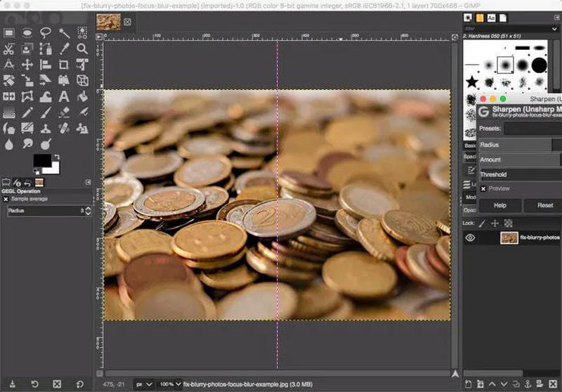This screenshot has width=562, height=392.
Task: Hide the fix-blurry-photos layer with eye icon
Action: tap(470, 237)
